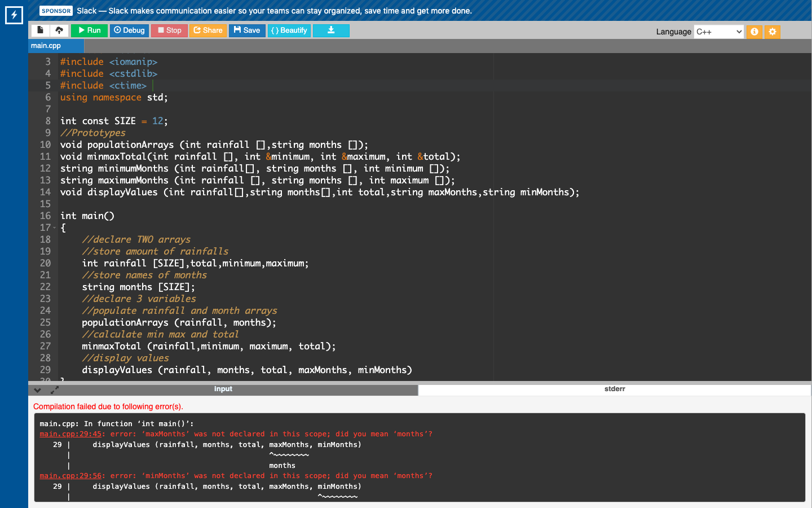Click the '//store amount of rainfalls' comment

coord(155,251)
